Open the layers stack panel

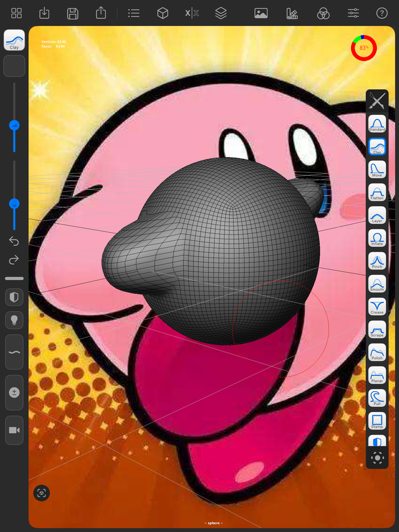221,13
